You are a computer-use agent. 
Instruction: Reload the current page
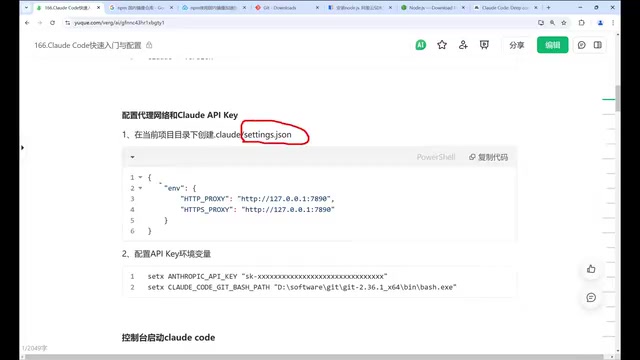[x=52, y=23]
